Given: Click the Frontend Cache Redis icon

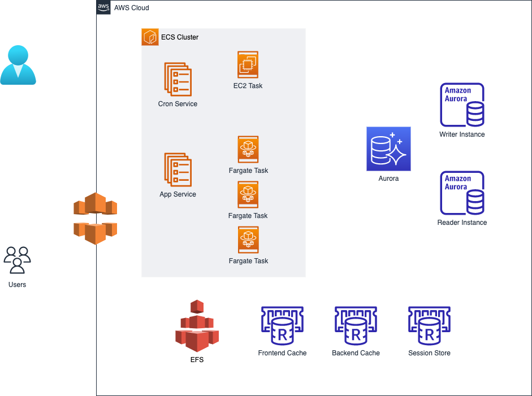Looking at the screenshot, I should 282,327.
